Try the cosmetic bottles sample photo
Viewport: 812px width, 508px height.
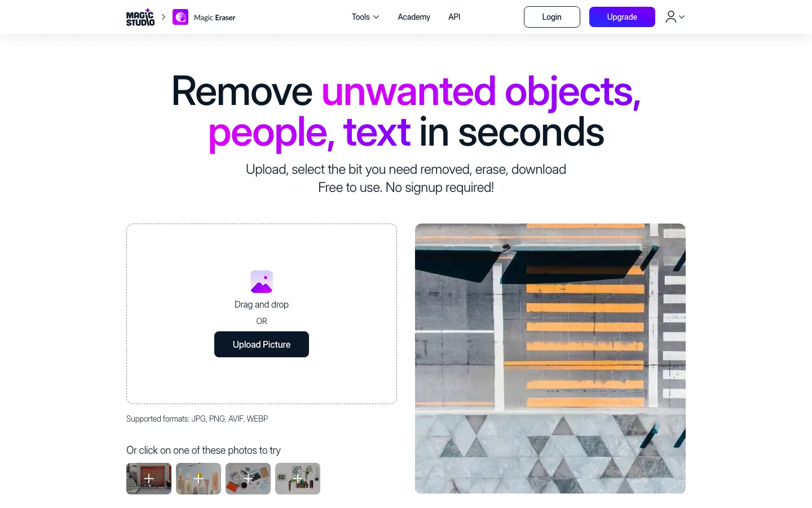(198, 479)
